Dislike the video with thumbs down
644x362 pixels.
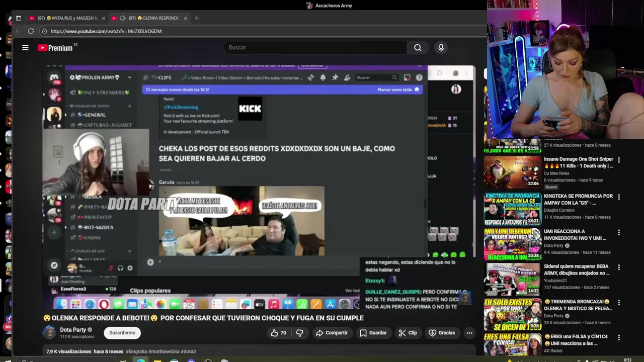pyautogui.click(x=299, y=333)
